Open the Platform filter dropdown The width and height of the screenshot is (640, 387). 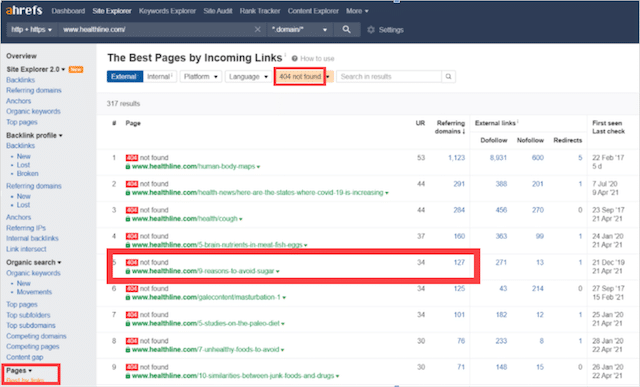[200, 77]
